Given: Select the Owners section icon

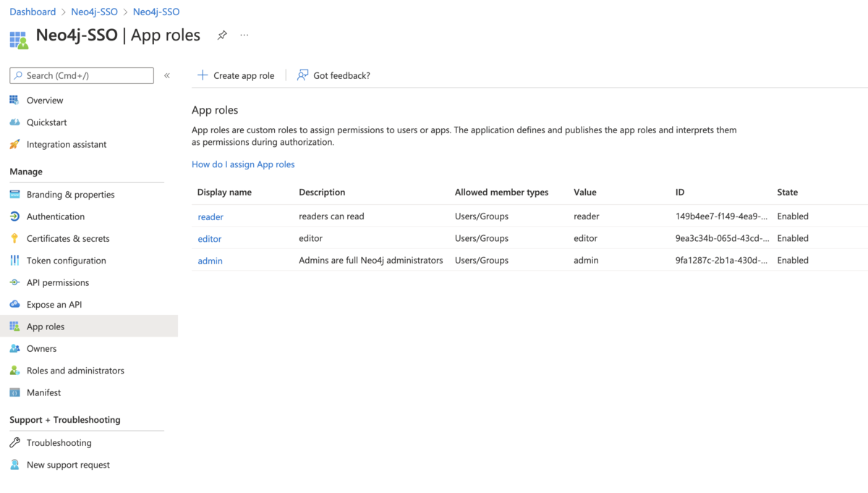Looking at the screenshot, I should click(16, 348).
